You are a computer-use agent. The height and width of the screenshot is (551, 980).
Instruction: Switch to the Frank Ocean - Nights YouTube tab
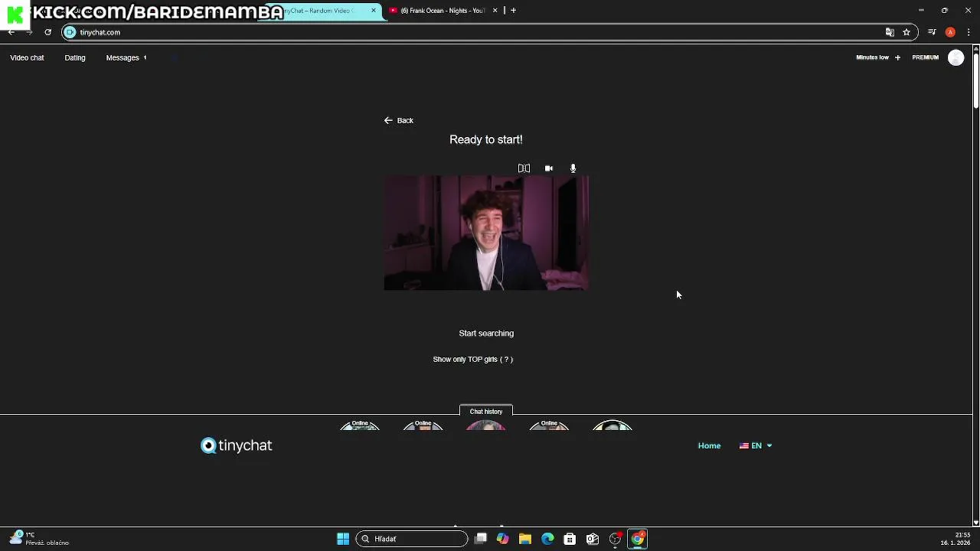pos(443,11)
